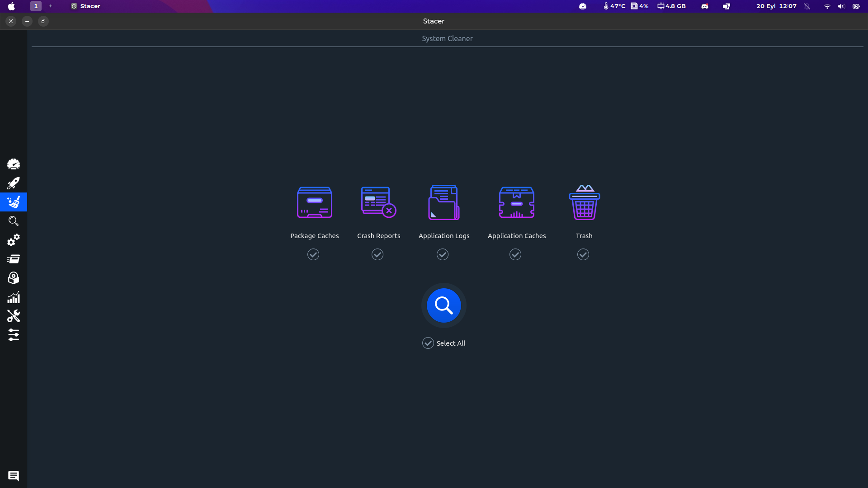The image size is (868, 488).
Task: Open Resources chart icon in sidebar
Action: [x=14, y=297]
